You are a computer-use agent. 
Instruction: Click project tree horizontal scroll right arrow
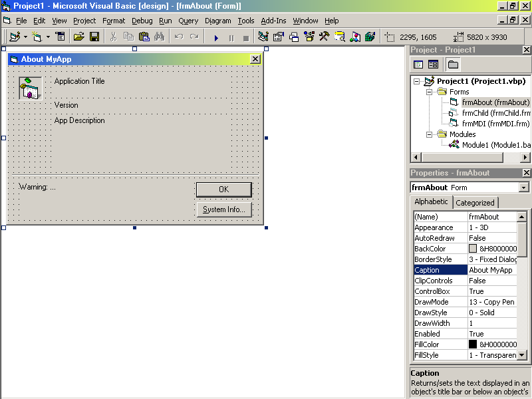[x=525, y=158]
